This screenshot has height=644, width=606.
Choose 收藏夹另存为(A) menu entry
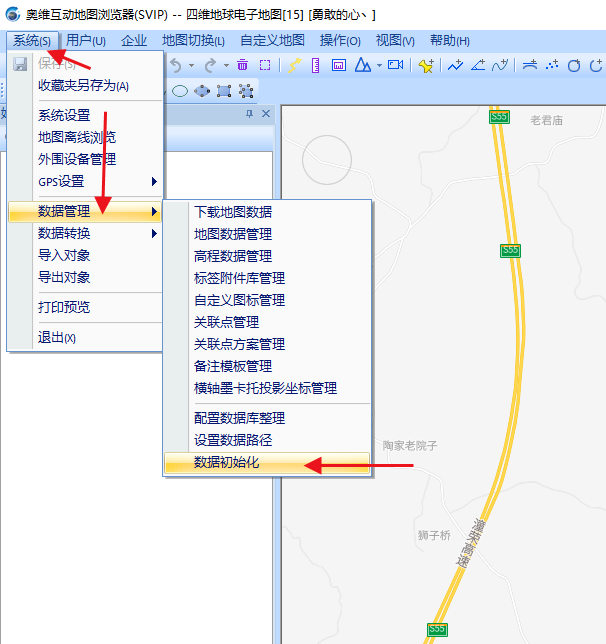coord(85,86)
